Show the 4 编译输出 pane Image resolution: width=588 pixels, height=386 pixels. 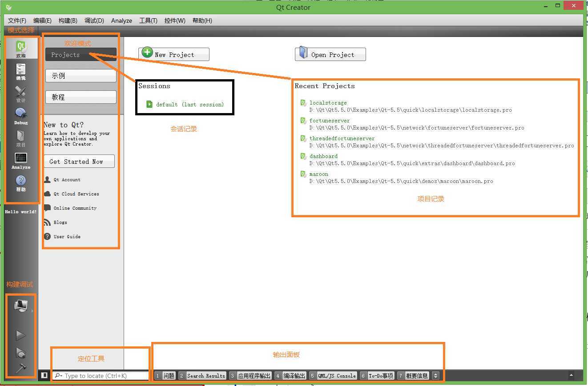coord(290,376)
